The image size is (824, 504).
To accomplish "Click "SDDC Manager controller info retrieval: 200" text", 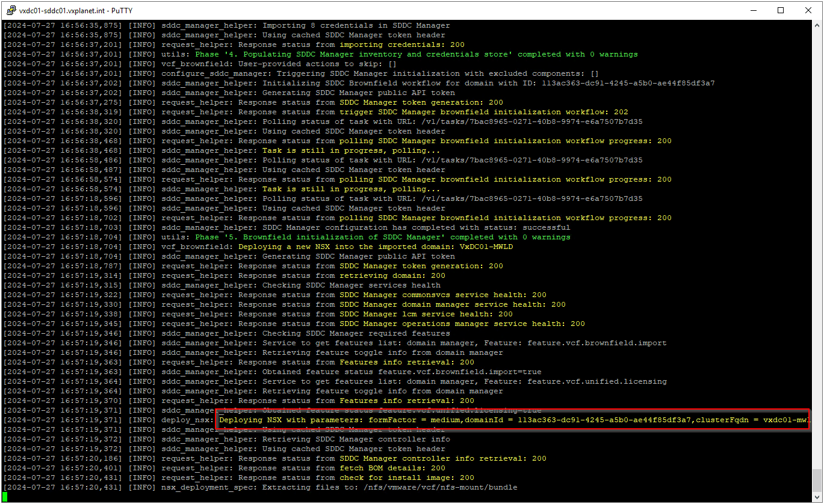I will click(443, 458).
